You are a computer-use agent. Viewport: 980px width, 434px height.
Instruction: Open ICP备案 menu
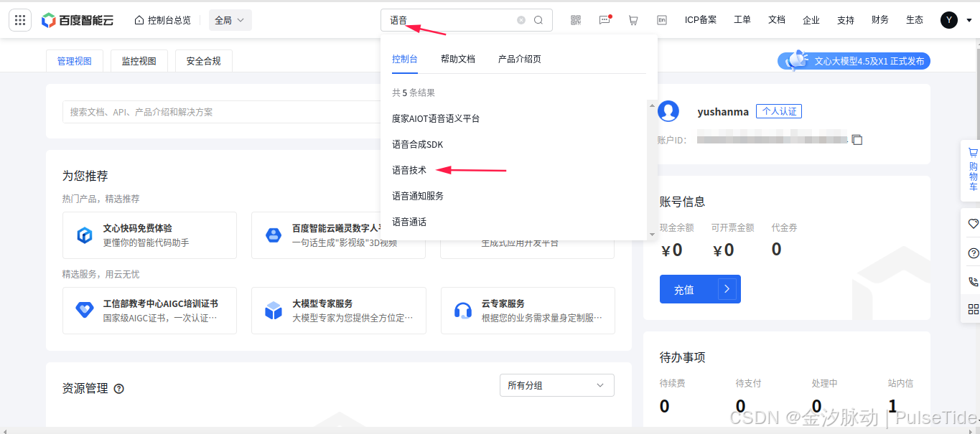click(x=701, y=20)
